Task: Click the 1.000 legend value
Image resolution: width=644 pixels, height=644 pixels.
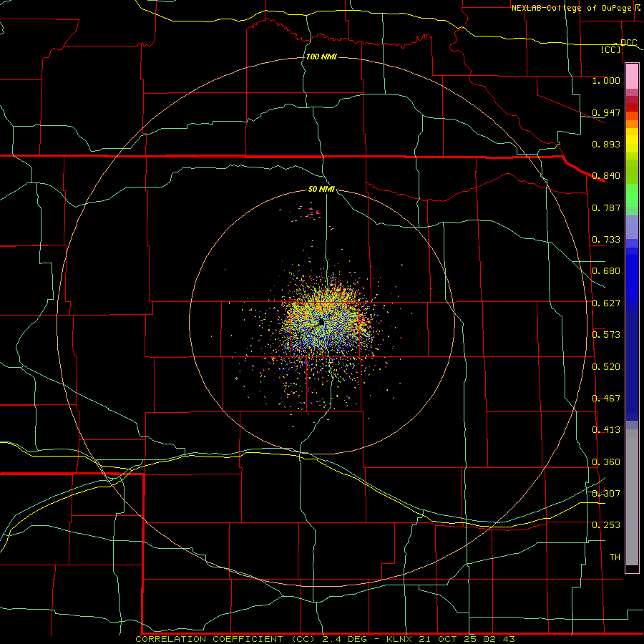Action: tap(606, 80)
